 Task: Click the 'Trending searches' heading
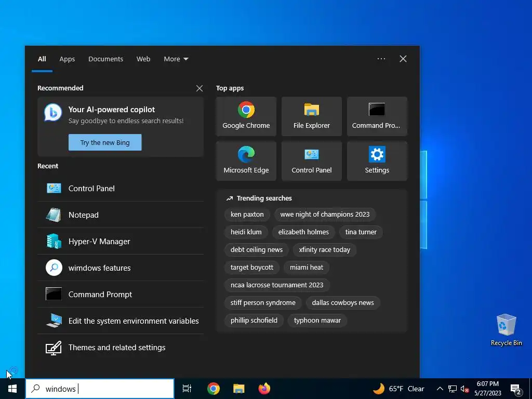point(264,198)
